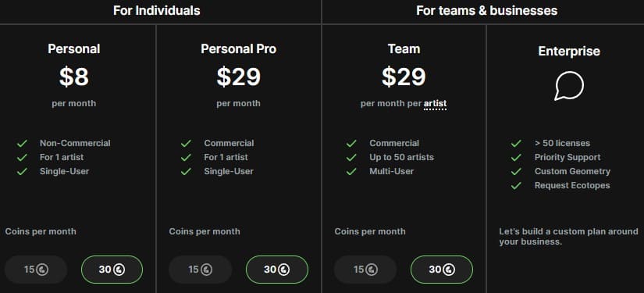Open the For Individuals section header
Screen dimensions: 644x293
click(x=156, y=10)
